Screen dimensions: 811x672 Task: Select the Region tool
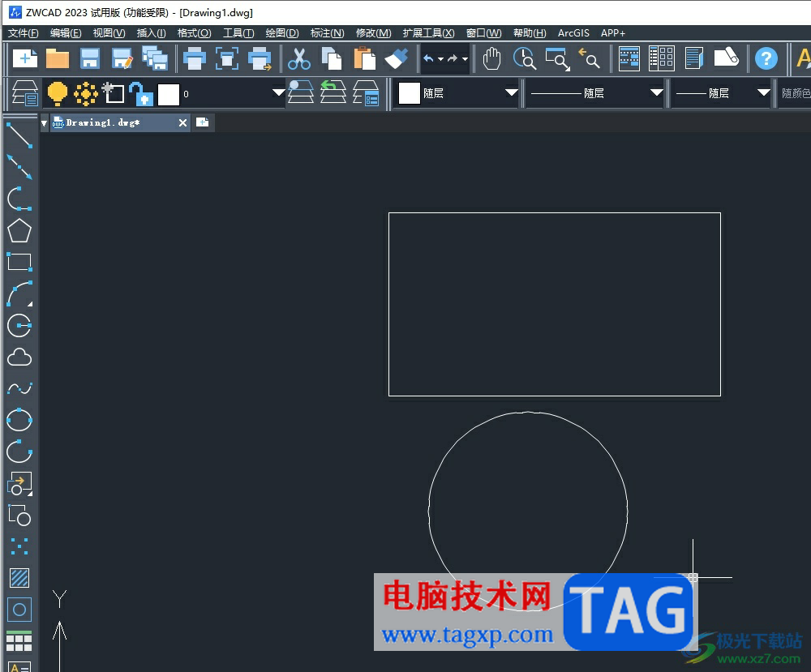click(x=19, y=610)
